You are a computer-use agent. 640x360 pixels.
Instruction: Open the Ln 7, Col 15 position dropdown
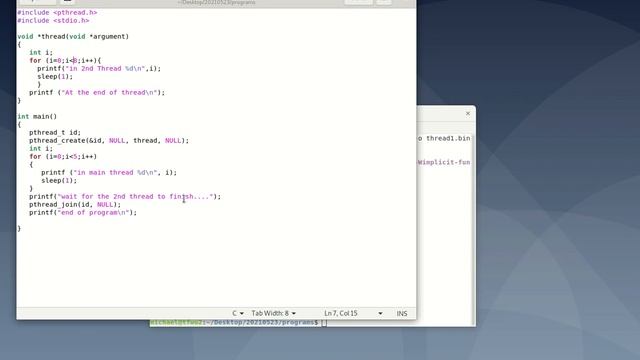tap(353, 313)
